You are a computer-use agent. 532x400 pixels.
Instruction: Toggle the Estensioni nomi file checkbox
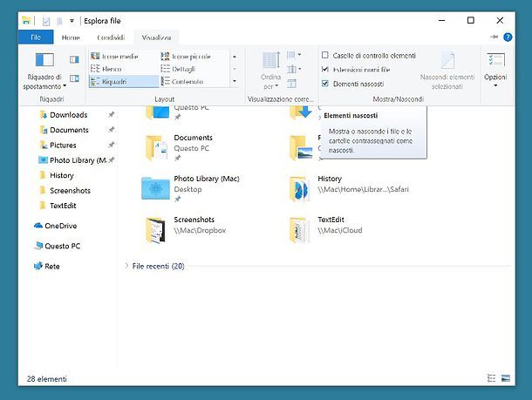325,69
